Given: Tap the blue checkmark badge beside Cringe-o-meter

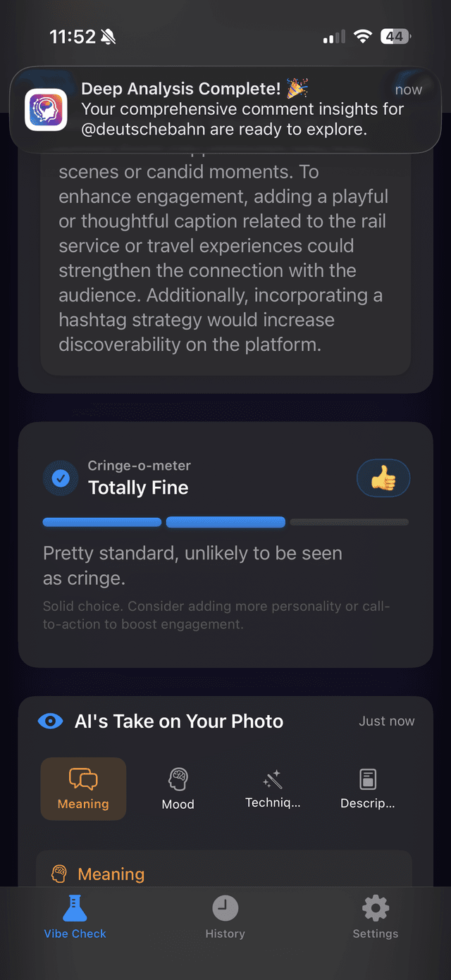Looking at the screenshot, I should [61, 478].
